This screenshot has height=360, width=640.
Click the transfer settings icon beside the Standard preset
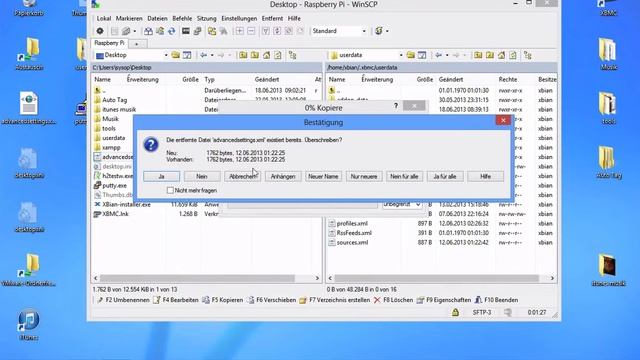(378, 31)
